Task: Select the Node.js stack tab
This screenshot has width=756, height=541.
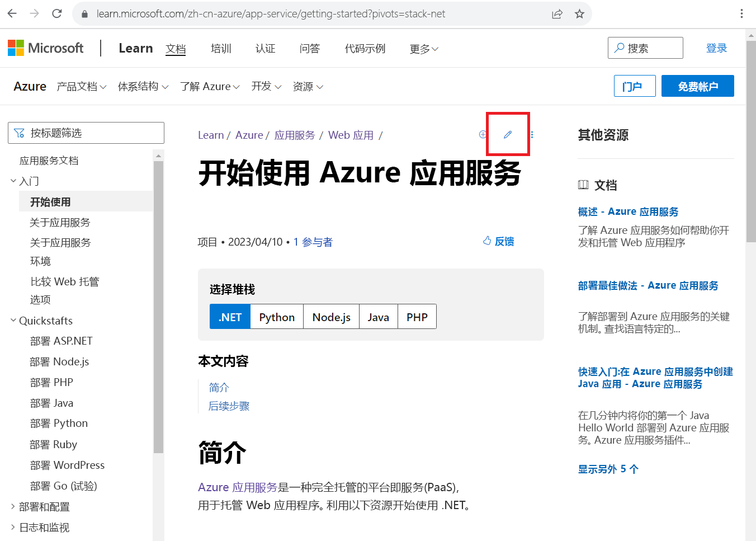Action: coord(332,317)
